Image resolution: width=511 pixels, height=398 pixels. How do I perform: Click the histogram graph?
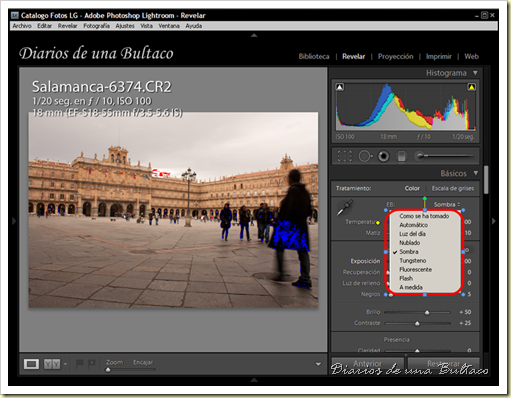406,107
